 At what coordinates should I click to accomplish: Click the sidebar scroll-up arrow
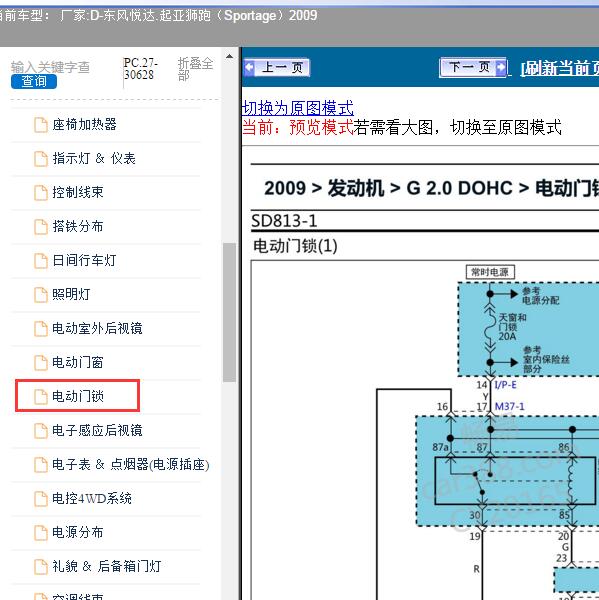pyautogui.click(x=229, y=57)
